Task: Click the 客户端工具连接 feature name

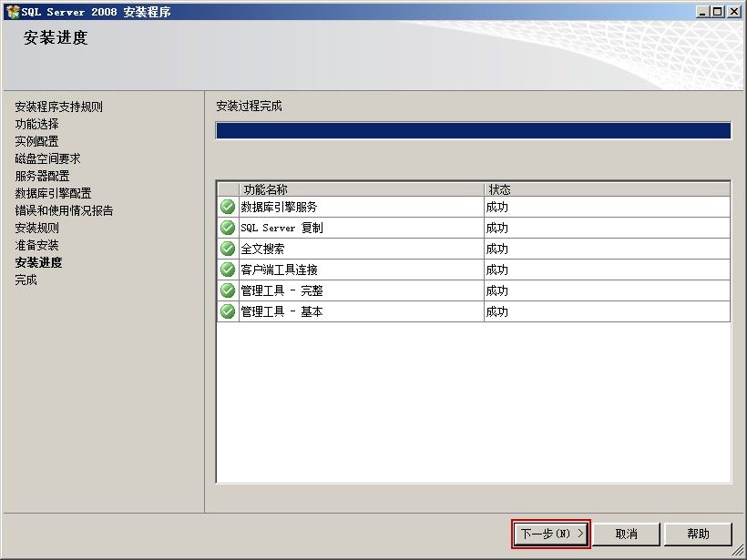Action: click(x=279, y=270)
